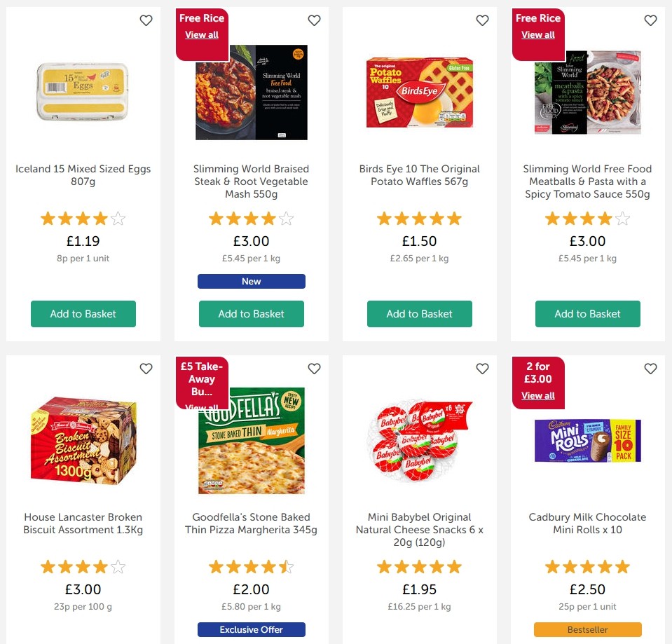Click Add to Basket for the Potato Waffles
This screenshot has width=672, height=644.
[x=419, y=314]
